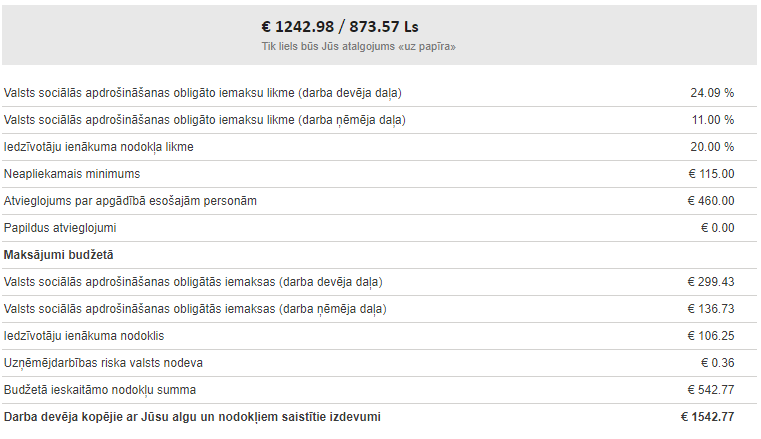761x439 pixels.
Task: Select the 20.00 % tax rate value
Action: (x=712, y=147)
